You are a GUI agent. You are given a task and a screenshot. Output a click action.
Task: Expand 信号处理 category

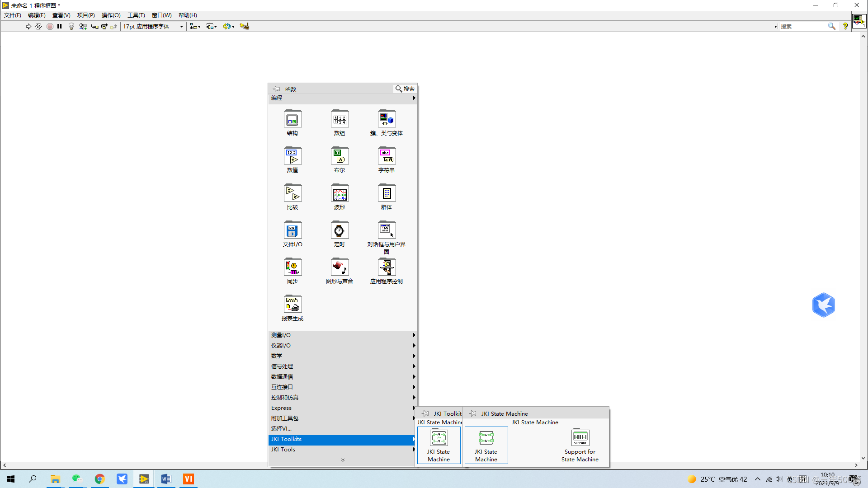point(343,366)
